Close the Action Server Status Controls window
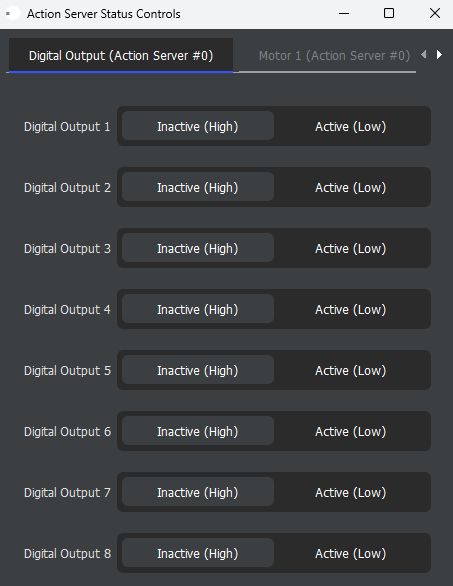 435,13
